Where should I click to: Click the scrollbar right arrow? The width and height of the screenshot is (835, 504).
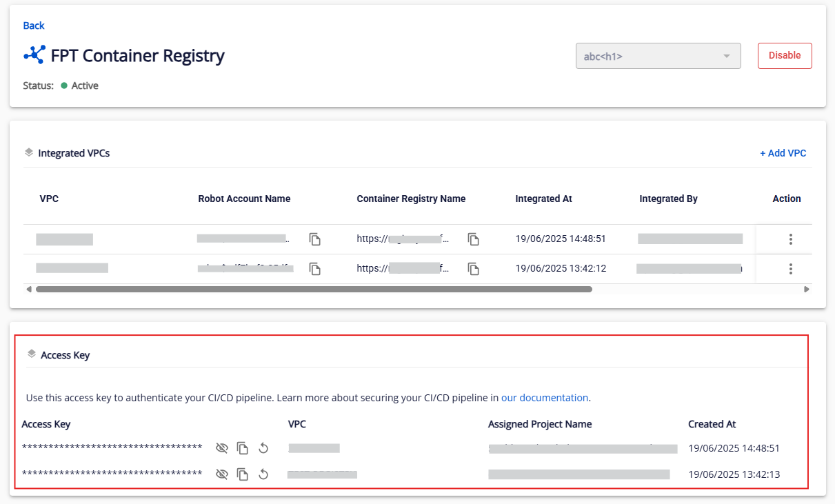tap(807, 290)
